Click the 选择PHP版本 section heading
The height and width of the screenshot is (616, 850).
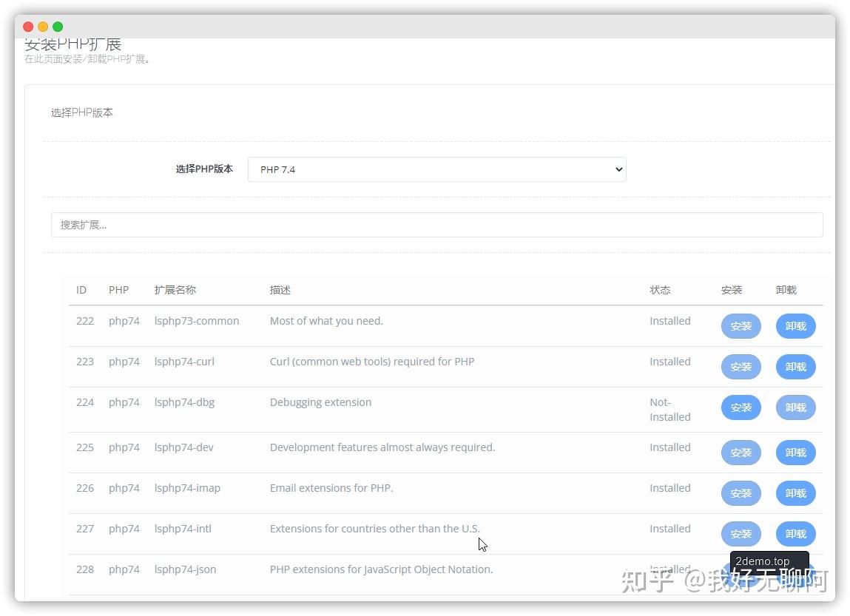[82, 112]
